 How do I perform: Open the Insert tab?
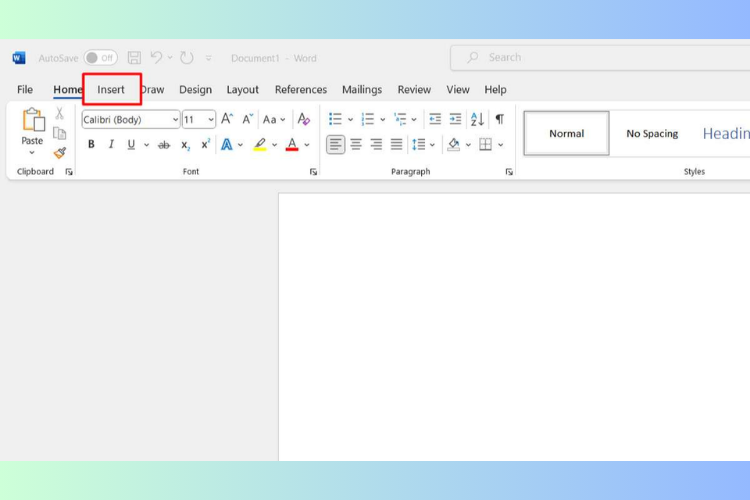pos(111,89)
